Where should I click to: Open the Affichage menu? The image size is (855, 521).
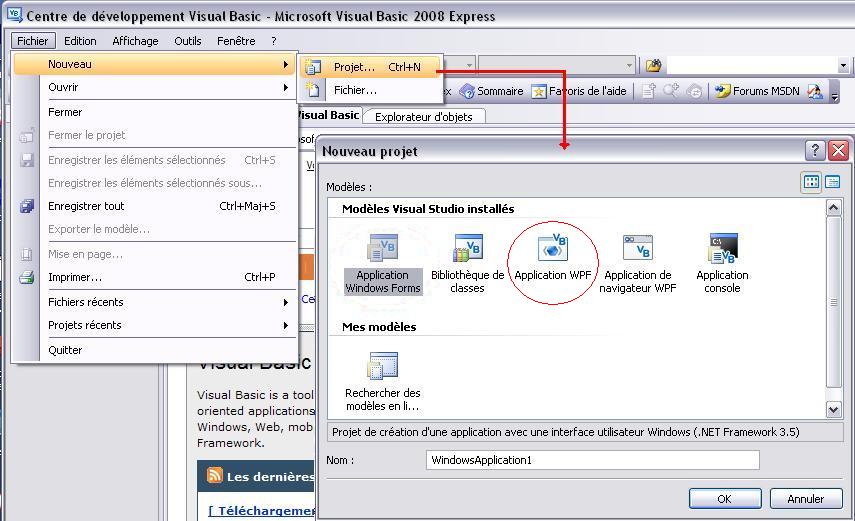tap(135, 41)
